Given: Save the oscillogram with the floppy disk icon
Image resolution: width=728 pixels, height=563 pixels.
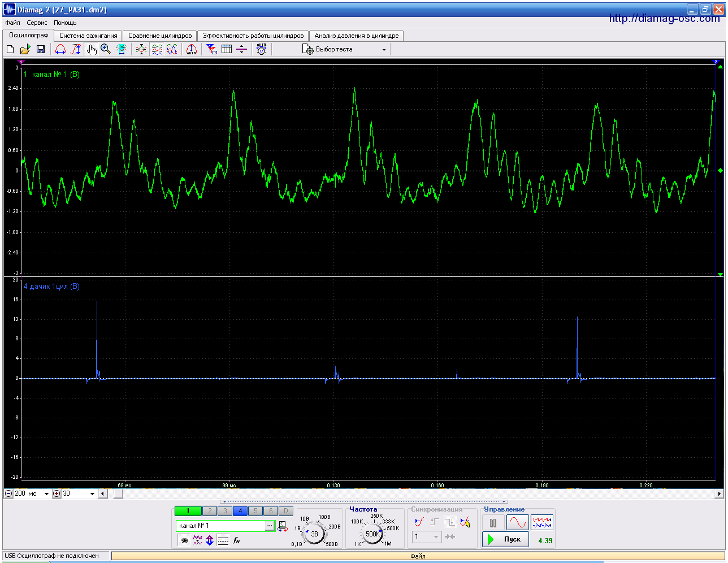Looking at the screenshot, I should (x=40, y=49).
